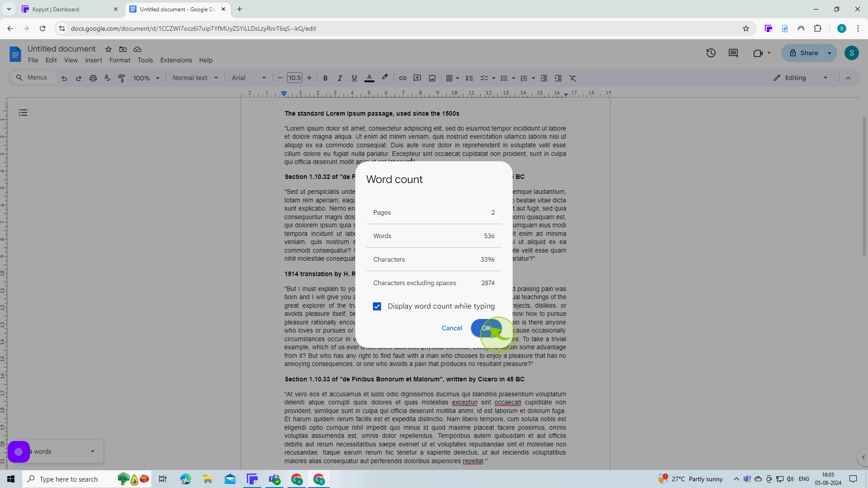Image resolution: width=868 pixels, height=488 pixels.
Task: Expand the checklist menu arrow
Action: [494, 78]
